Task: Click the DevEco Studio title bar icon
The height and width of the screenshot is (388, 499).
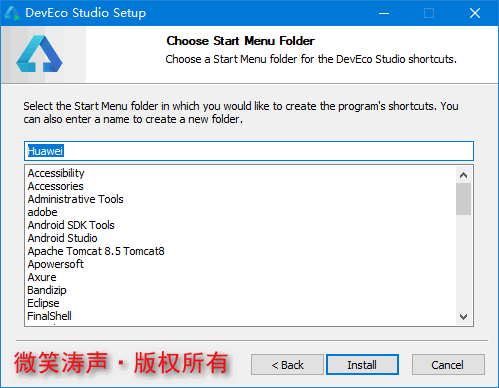Action: tap(12, 13)
